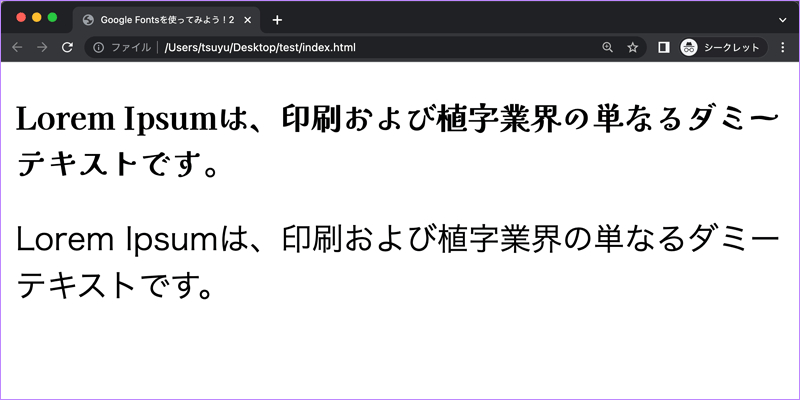Click the file info icon in address bar
This screenshot has height=400, width=800.
pyautogui.click(x=98, y=47)
